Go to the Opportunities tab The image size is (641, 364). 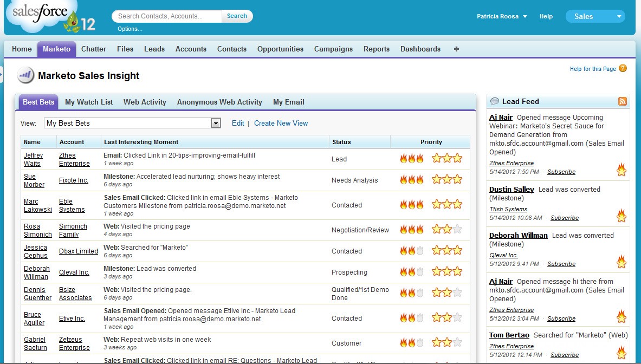(281, 49)
